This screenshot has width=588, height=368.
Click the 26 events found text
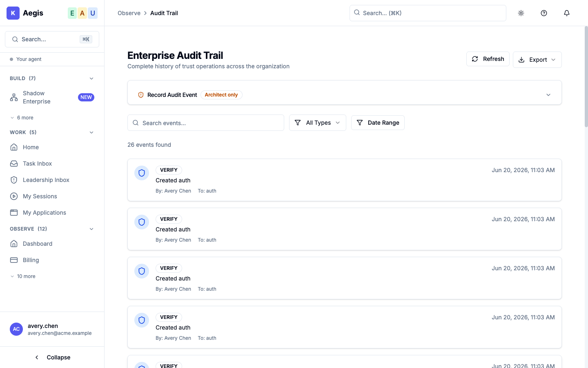[x=149, y=145]
